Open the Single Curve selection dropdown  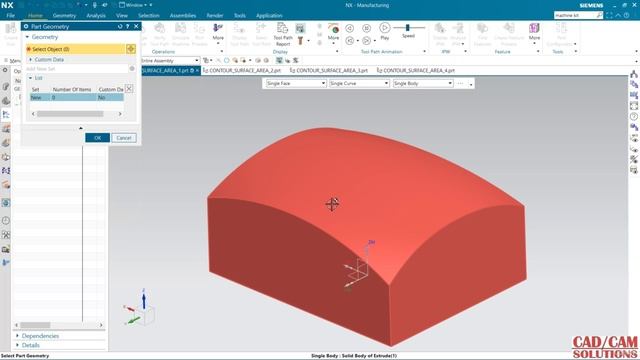(x=359, y=83)
